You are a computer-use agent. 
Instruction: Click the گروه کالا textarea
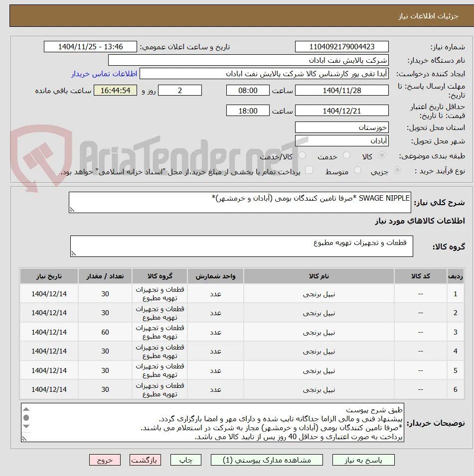tap(242, 246)
